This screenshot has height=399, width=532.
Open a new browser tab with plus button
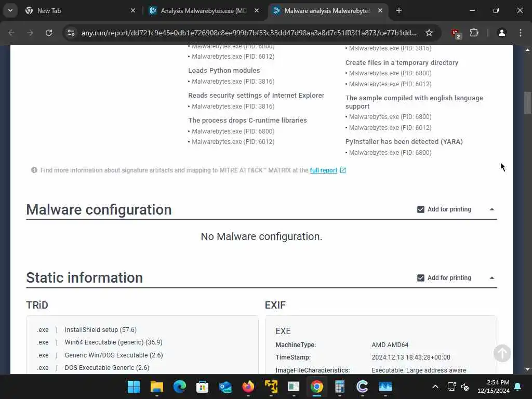pyautogui.click(x=399, y=10)
